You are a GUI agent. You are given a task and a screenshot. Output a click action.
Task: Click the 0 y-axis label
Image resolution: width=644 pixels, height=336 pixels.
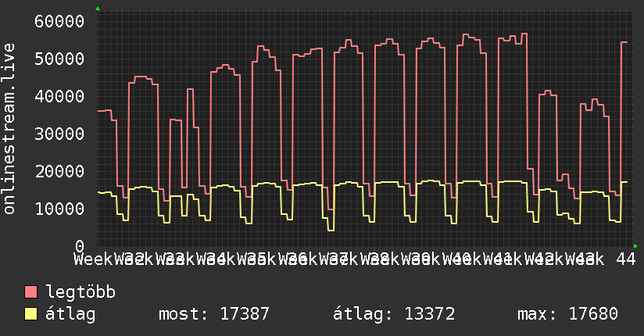tap(80, 246)
